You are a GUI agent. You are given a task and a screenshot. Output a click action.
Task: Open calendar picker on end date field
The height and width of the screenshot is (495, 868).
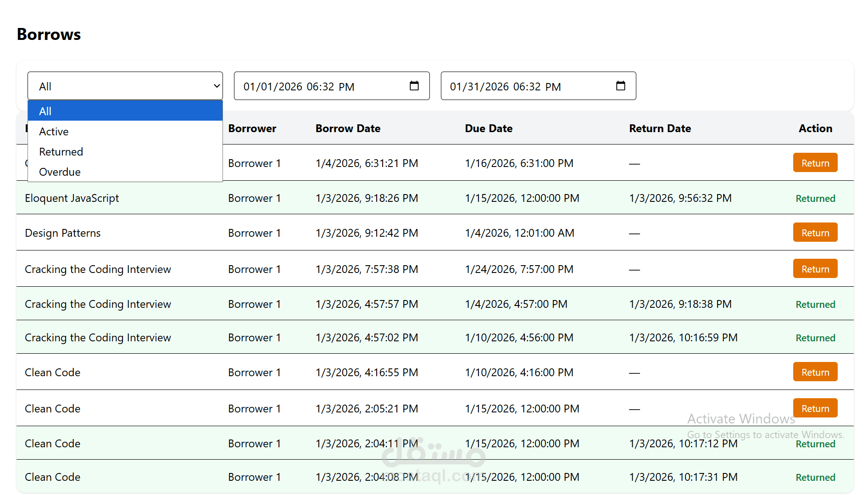620,86
